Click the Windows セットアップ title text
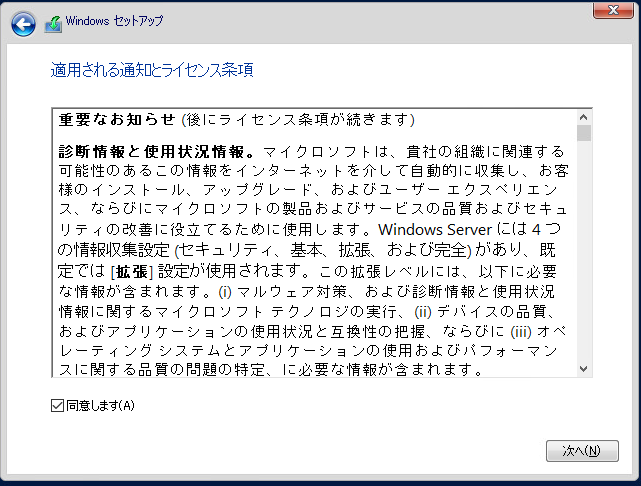This screenshot has width=641, height=486. [x=114, y=21]
